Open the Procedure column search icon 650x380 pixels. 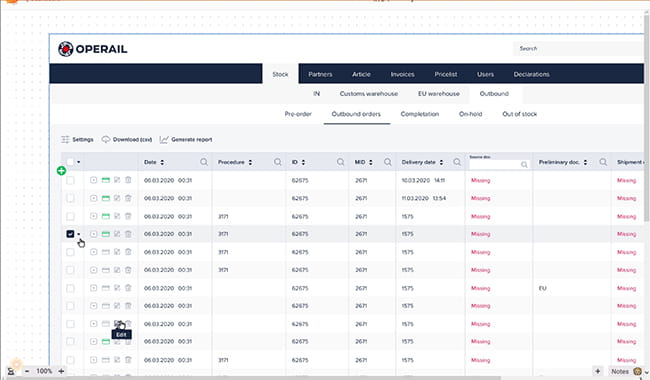click(x=278, y=162)
